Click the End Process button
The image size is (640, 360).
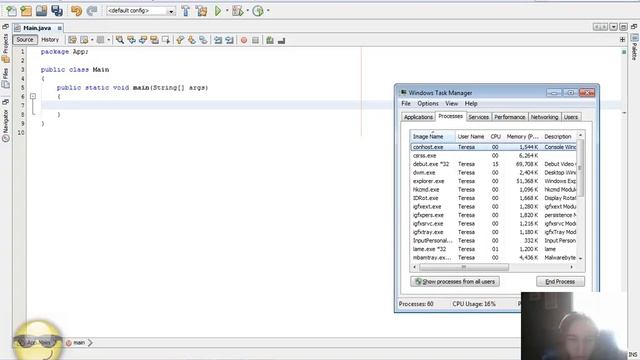560,282
